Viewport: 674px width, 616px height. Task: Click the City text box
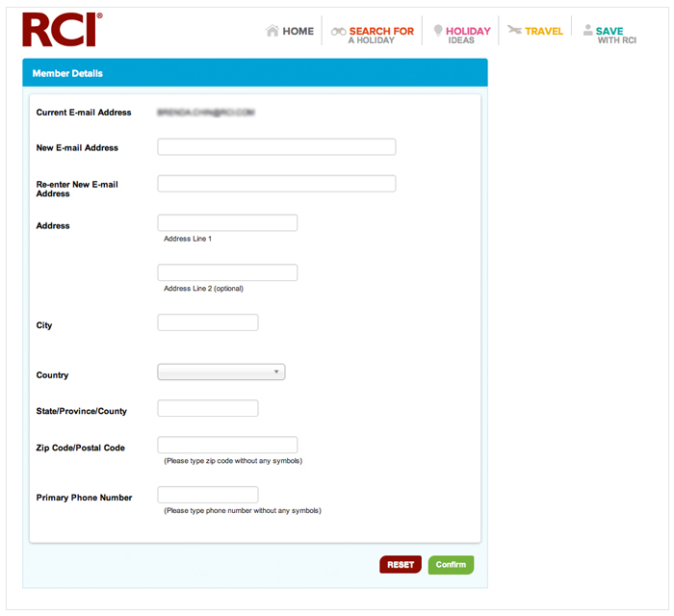208,323
